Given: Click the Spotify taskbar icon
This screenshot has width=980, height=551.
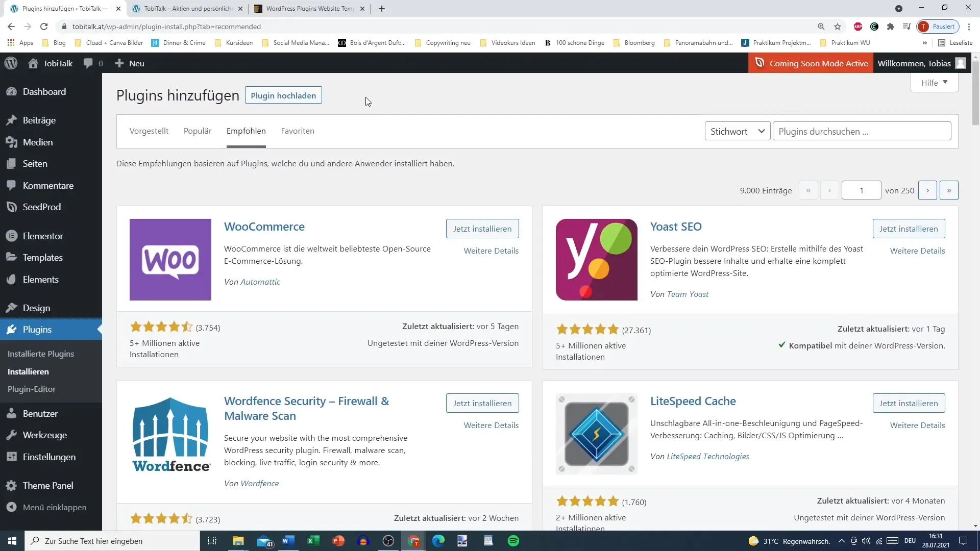Looking at the screenshot, I should pos(513,540).
